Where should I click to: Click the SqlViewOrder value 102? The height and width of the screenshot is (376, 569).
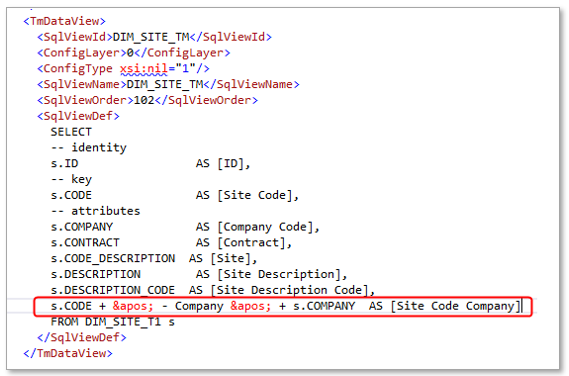(x=144, y=100)
